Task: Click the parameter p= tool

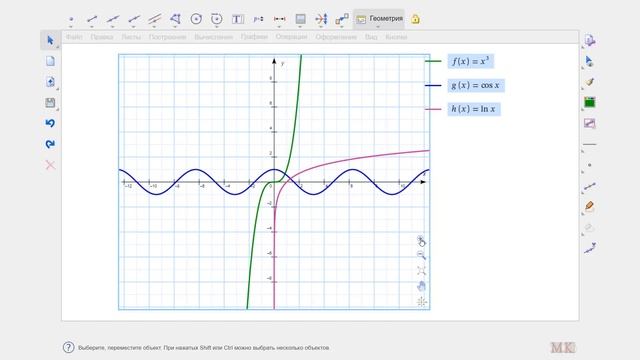Action: 258,19
